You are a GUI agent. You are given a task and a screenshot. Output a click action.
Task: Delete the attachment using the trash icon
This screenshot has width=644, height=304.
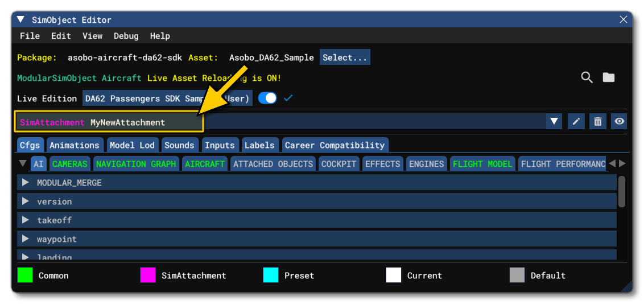597,121
